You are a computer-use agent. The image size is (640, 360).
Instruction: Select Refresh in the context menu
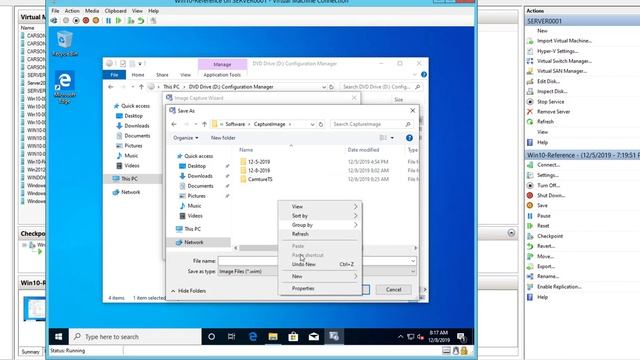click(x=300, y=234)
